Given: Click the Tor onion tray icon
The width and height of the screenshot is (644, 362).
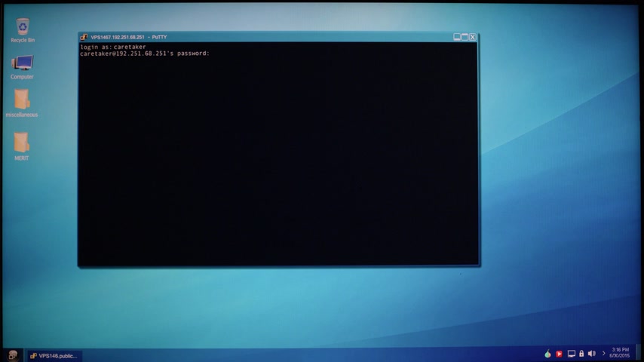Looking at the screenshot, I should pyautogui.click(x=547, y=354).
